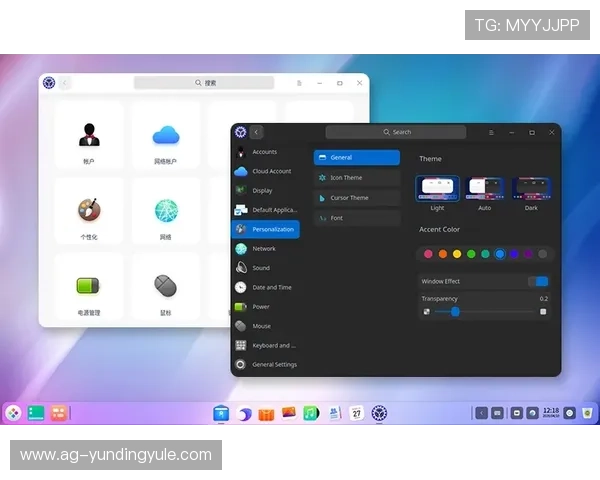
Task: Open the trash icon in the dock
Action: [x=588, y=412]
